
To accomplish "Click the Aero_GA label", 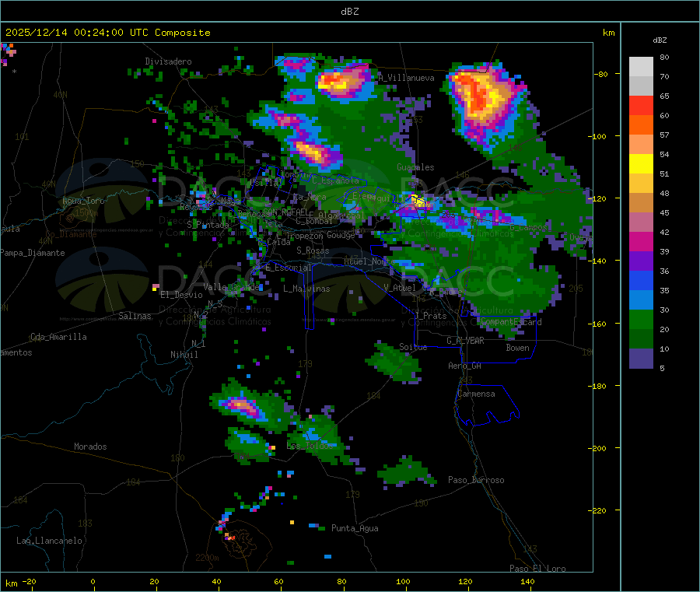I will coord(465,366).
